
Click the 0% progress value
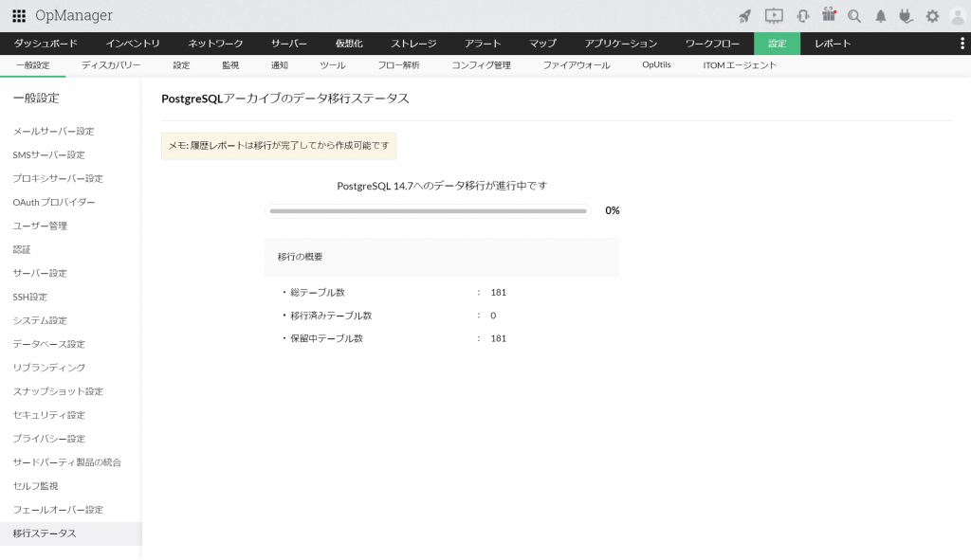(613, 210)
